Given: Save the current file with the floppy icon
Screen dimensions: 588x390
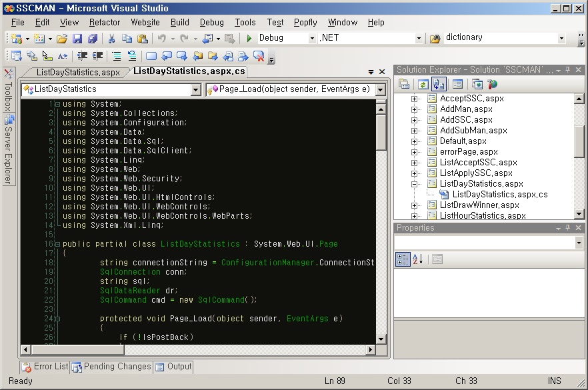Looking at the screenshot, I should point(77,38).
